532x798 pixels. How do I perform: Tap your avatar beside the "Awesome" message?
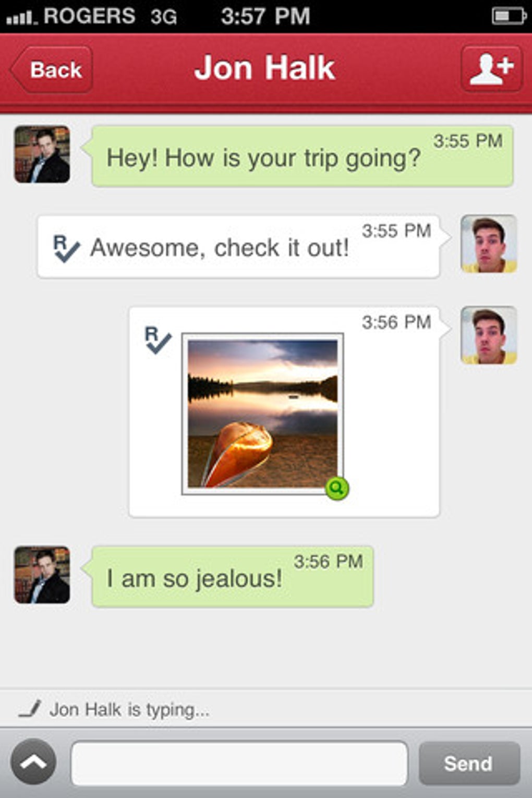[489, 244]
